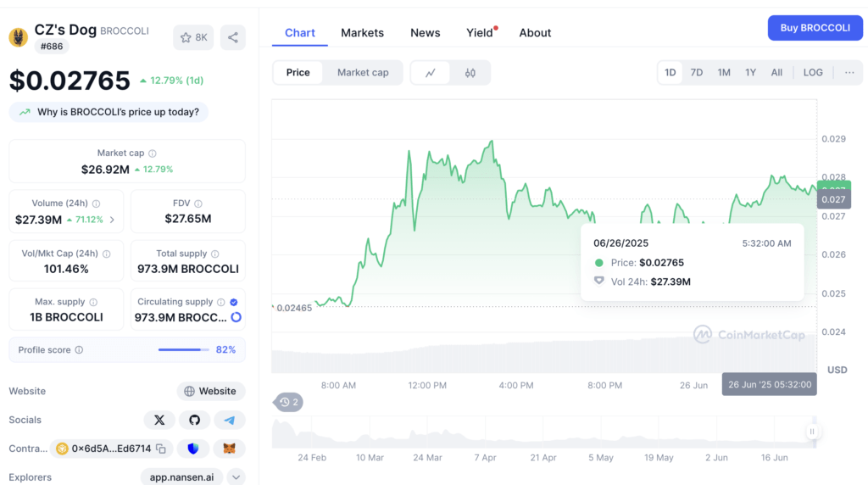Copy the contract address with copy icon

161,449
